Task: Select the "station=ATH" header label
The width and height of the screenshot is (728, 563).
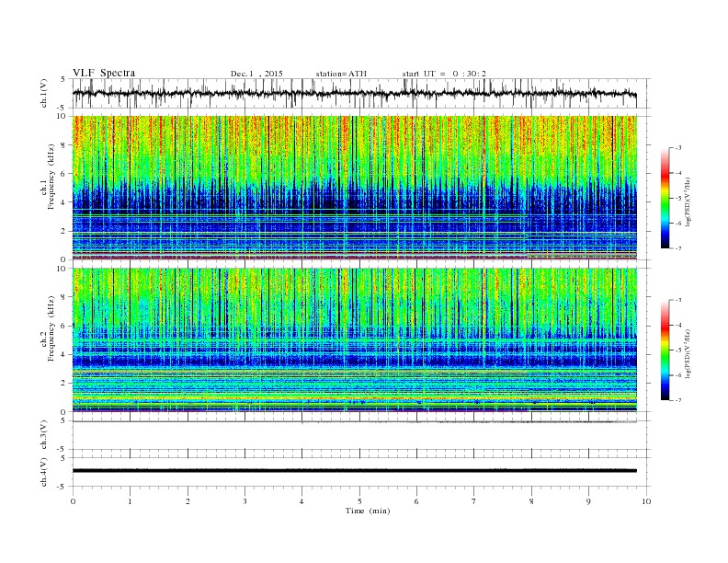Action: (341, 74)
